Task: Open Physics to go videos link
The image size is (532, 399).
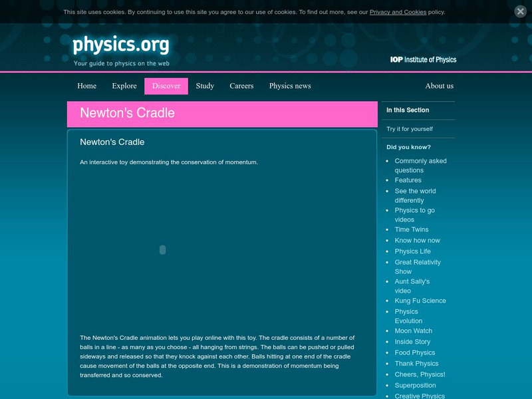Action: coord(414,215)
